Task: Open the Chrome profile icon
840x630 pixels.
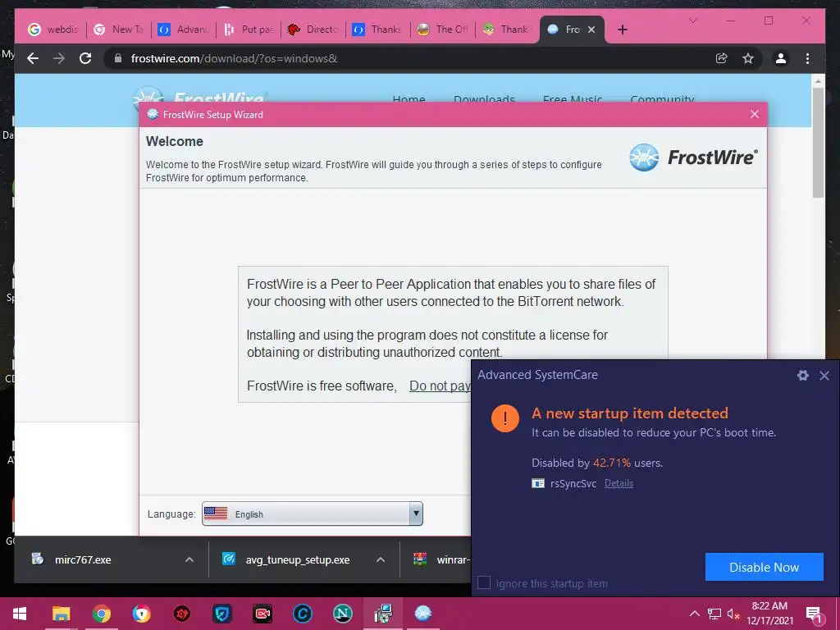Action: (781, 58)
